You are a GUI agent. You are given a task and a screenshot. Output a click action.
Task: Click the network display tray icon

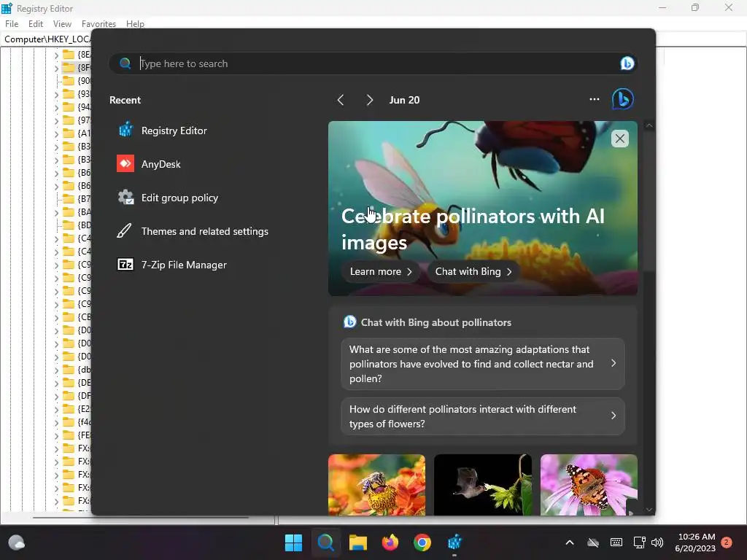pyautogui.click(x=639, y=542)
